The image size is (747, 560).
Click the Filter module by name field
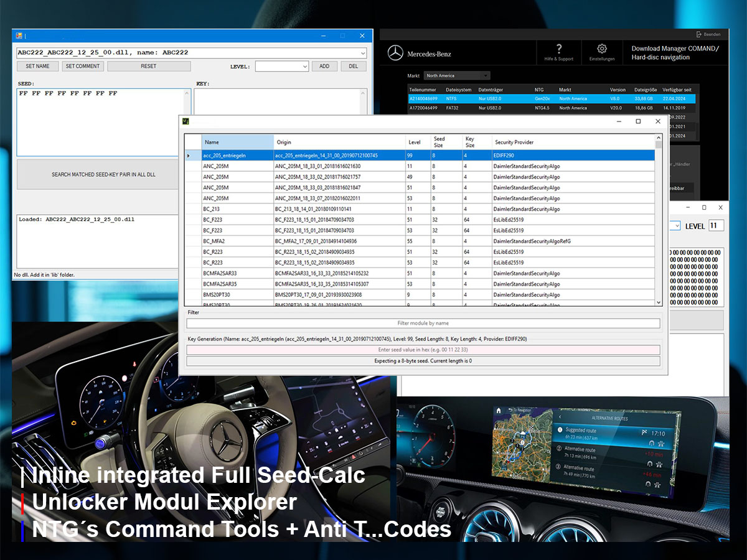click(423, 324)
